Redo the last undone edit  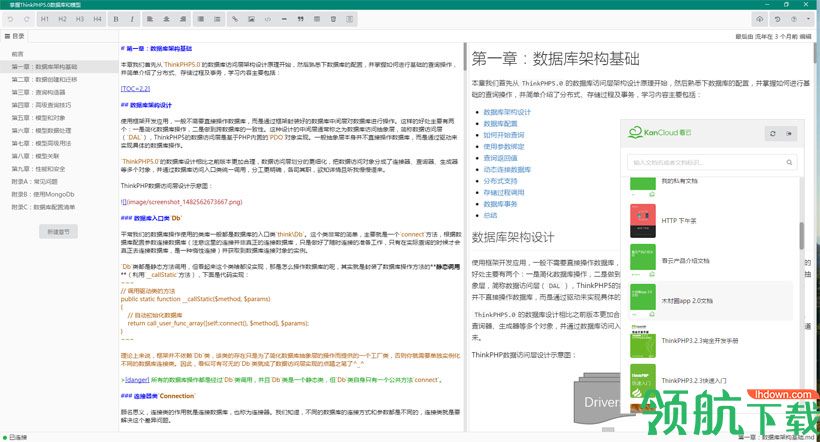coord(26,19)
